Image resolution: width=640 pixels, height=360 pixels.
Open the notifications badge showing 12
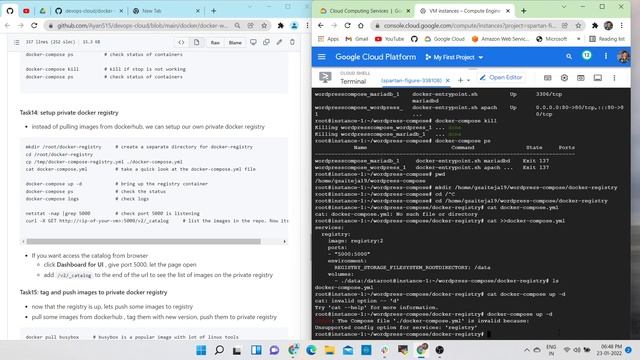pos(587,56)
